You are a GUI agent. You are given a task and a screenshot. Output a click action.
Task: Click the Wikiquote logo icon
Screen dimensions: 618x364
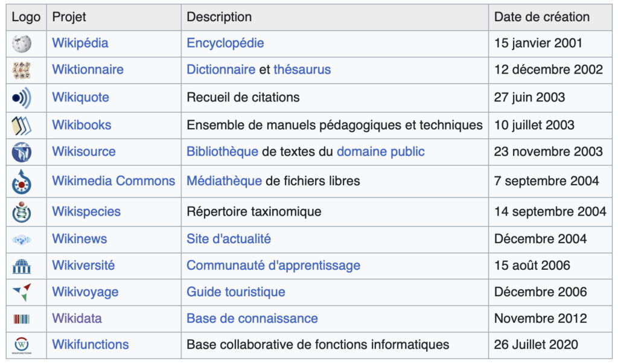click(22, 97)
